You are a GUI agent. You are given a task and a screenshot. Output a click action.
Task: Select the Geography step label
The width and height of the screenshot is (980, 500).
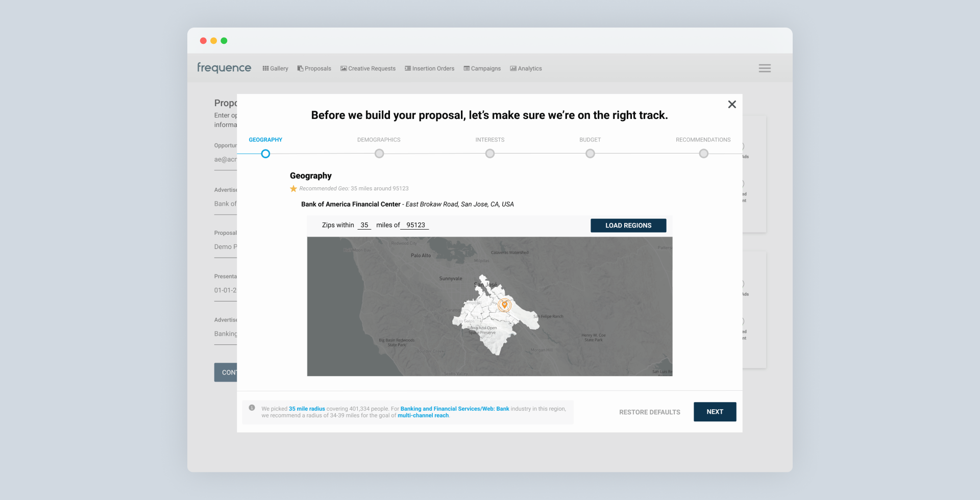[265, 140]
